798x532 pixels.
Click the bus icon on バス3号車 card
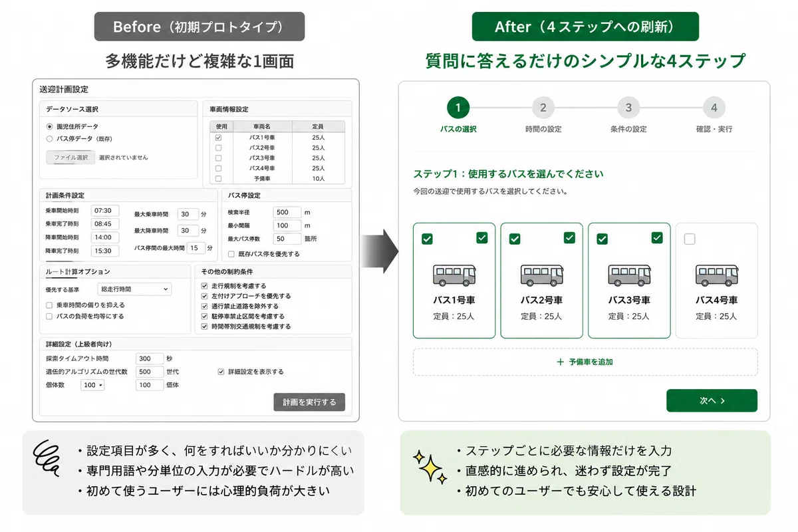629,275
